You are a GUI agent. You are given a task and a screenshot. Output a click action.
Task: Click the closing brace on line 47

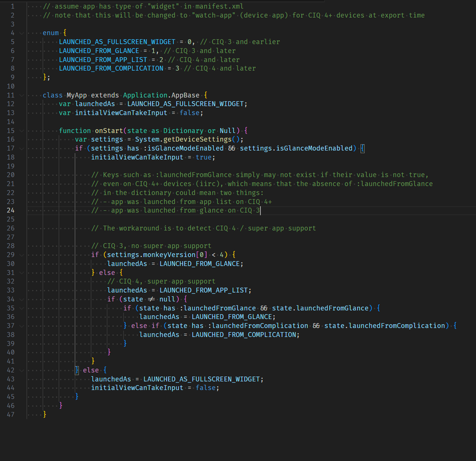click(x=44, y=414)
